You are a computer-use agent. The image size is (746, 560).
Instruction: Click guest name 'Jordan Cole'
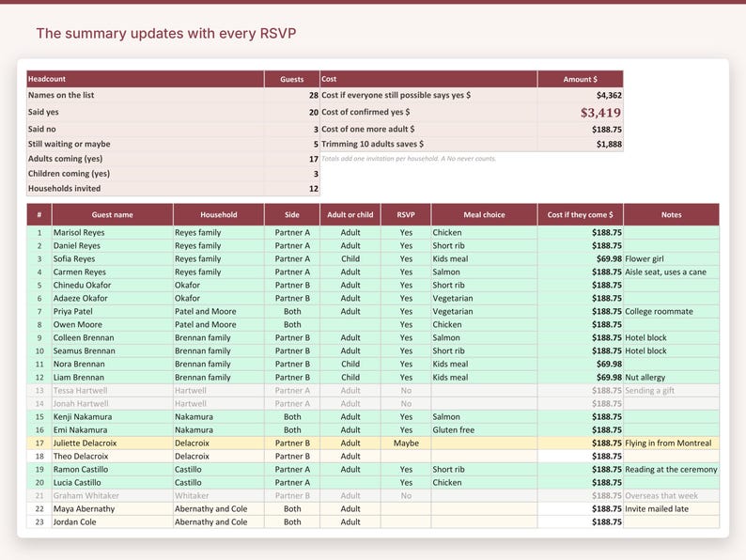point(75,521)
